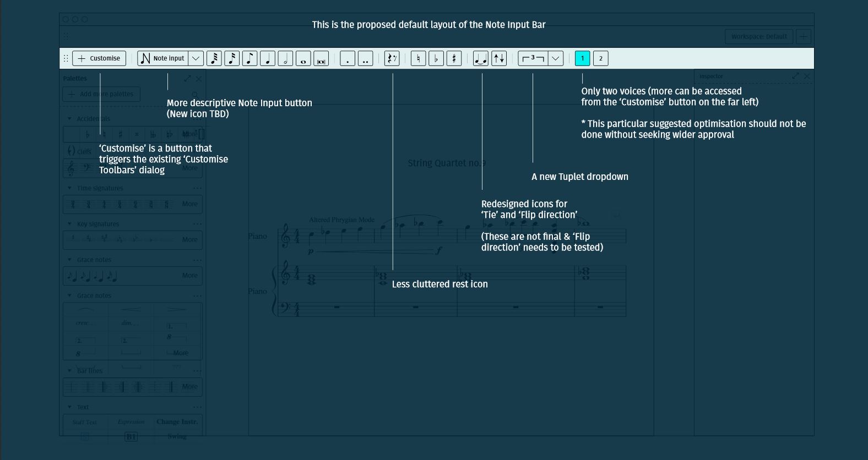The width and height of the screenshot is (868, 460).
Task: Collapse the Bar lines palette
Action: pyautogui.click(x=69, y=371)
